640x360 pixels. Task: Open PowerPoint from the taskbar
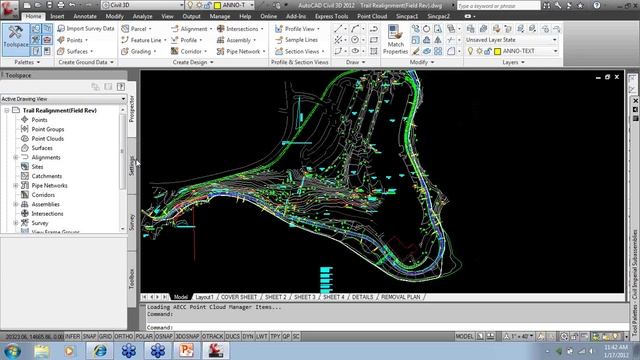pos(186,351)
